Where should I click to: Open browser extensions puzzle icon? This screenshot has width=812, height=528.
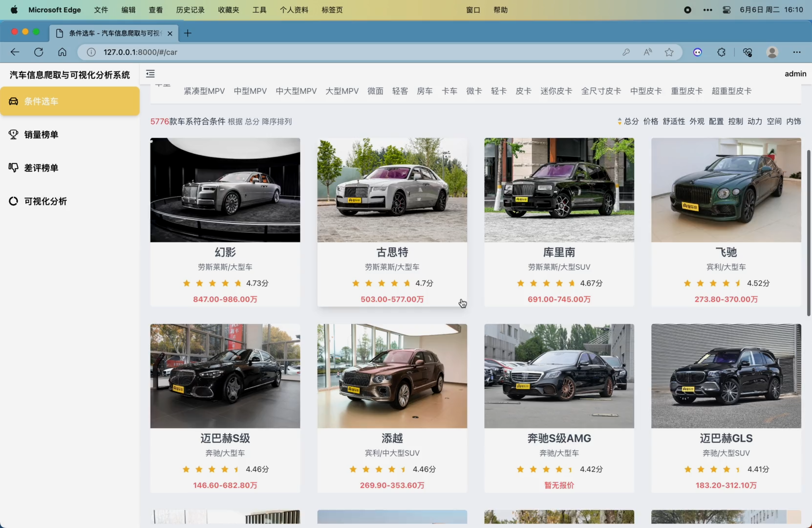pos(722,52)
